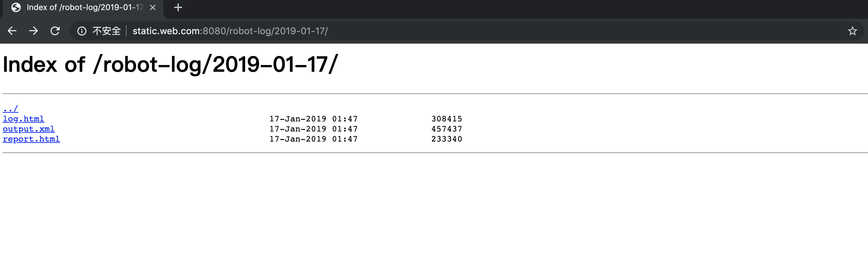Go back using the back arrow
Image resolution: width=868 pixels, height=271 pixels.
[x=12, y=31]
